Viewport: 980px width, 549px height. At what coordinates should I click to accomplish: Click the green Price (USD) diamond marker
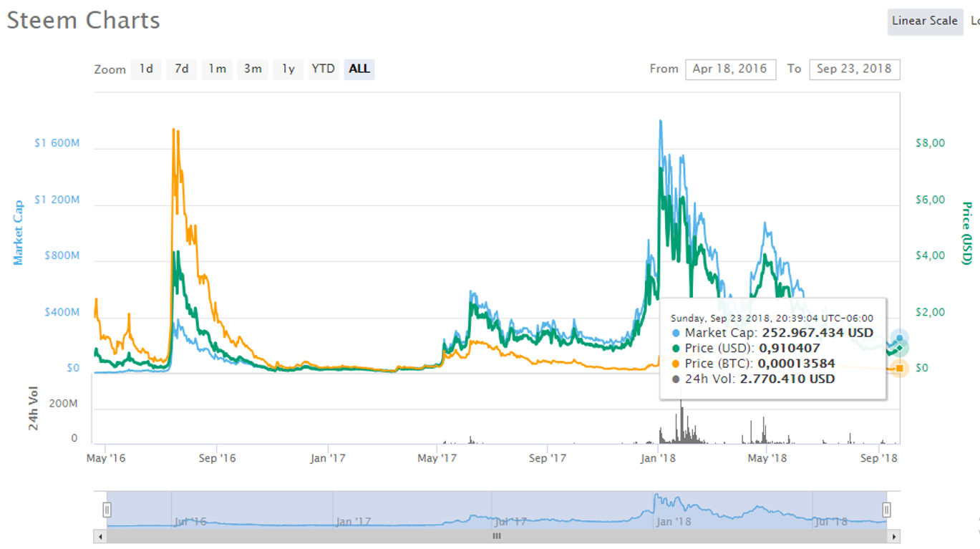[900, 348]
